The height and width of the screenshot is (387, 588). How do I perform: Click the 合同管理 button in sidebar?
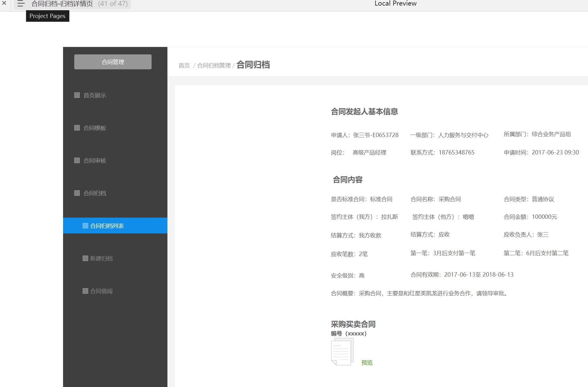[113, 62]
